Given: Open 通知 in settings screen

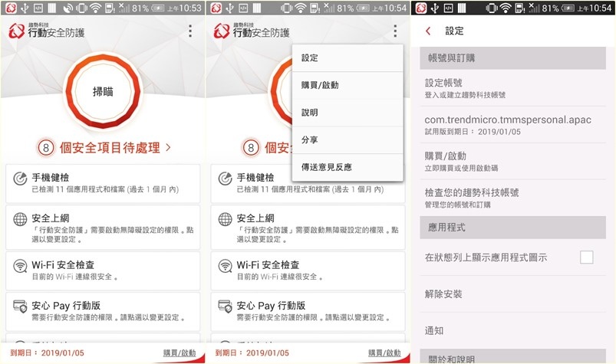Looking at the screenshot, I should pos(512,330).
